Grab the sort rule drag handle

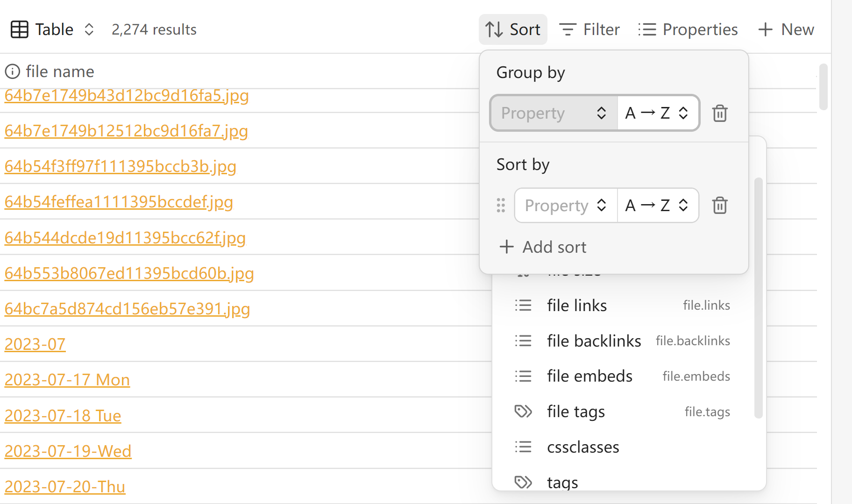click(501, 206)
